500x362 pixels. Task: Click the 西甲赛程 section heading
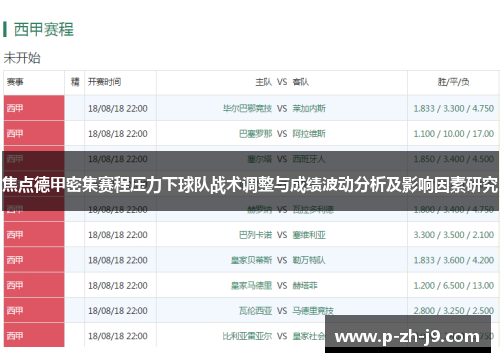44,30
